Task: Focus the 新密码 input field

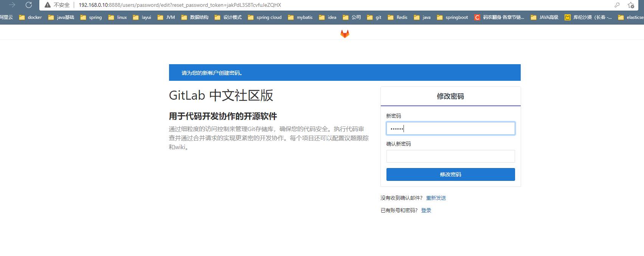Action: point(450,128)
